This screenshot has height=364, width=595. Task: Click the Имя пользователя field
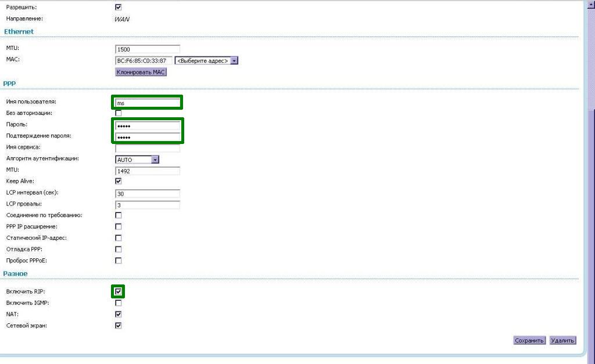(x=148, y=103)
